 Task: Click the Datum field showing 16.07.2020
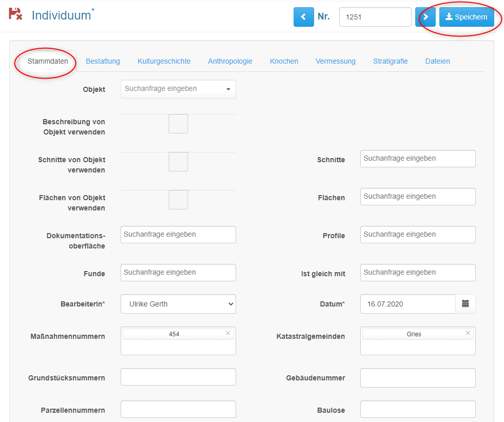pos(408,304)
